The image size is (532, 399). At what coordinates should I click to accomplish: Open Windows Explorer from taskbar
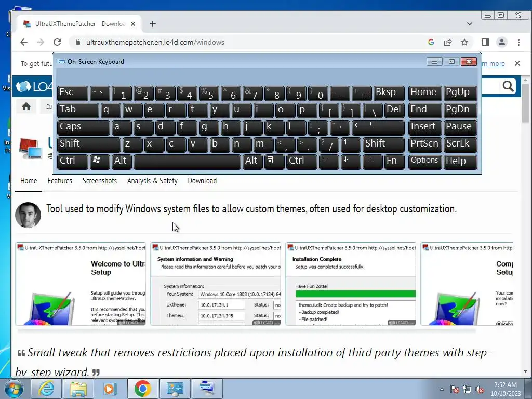pyautogui.click(x=78, y=389)
